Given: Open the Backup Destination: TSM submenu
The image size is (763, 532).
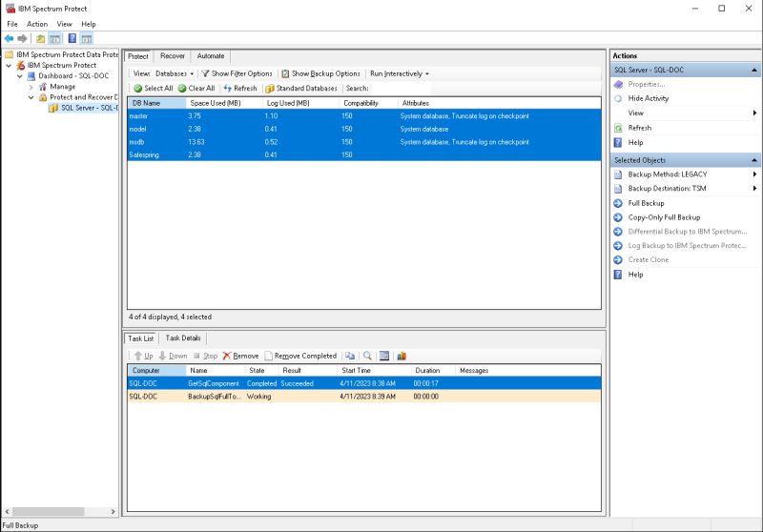Looking at the screenshot, I should coord(685,188).
